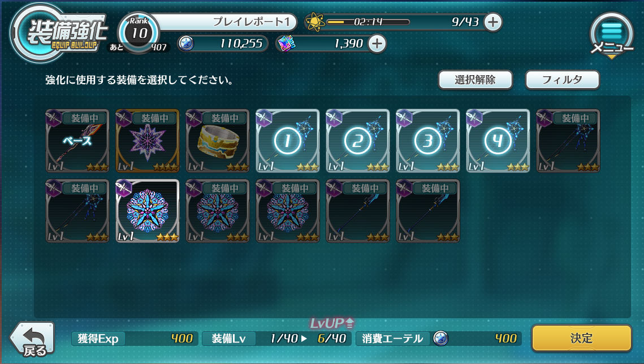The width and height of the screenshot is (644, 364).
Task: Click the atom stamina icon
Action: (x=315, y=22)
